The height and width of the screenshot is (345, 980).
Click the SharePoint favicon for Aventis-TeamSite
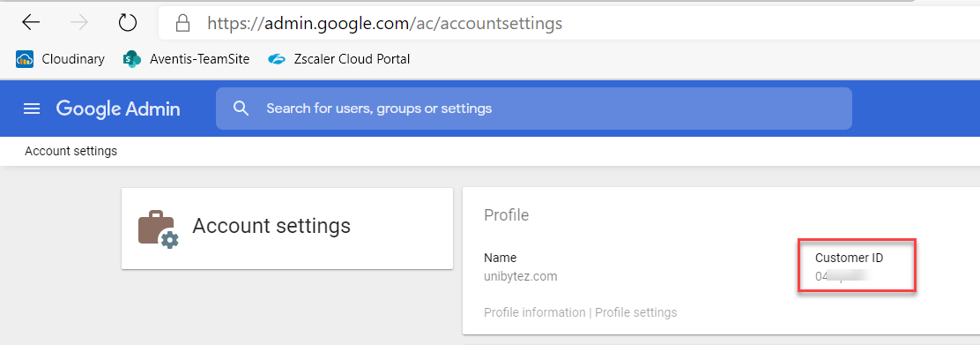132,59
